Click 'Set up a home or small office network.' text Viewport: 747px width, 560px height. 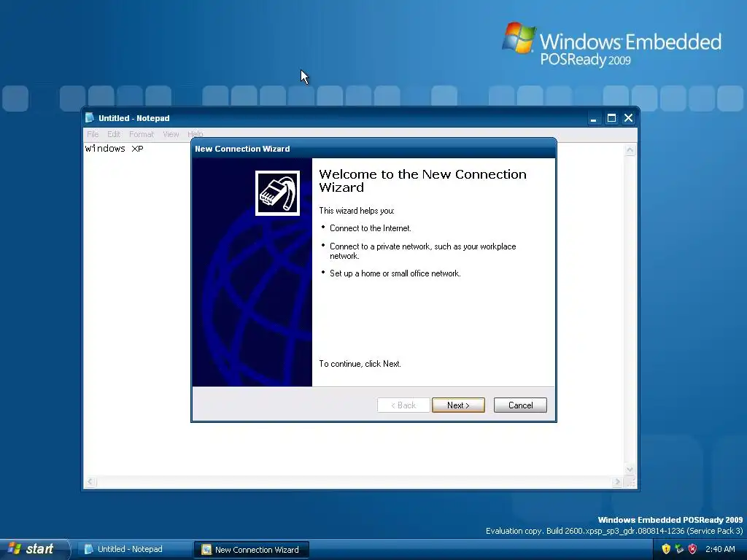[395, 273]
